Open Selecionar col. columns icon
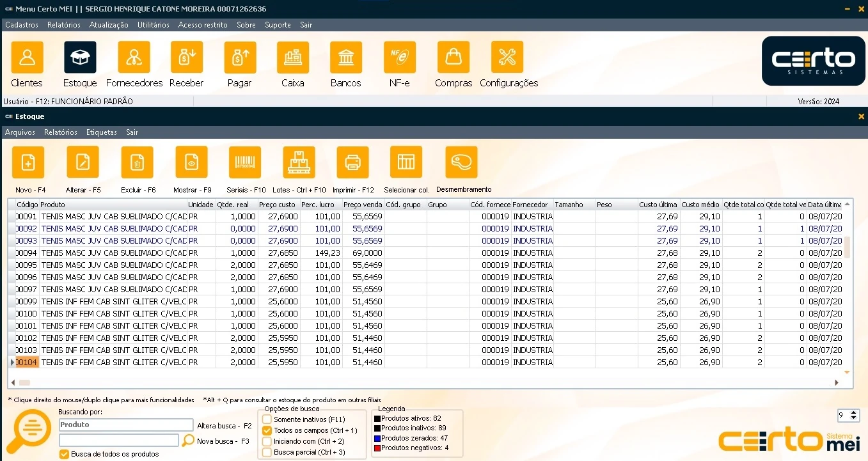Screen dimensions: 868x461 pyautogui.click(x=406, y=162)
